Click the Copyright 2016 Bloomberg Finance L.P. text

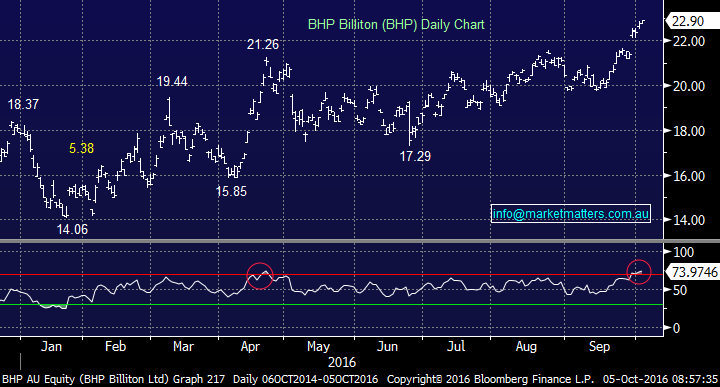[490, 380]
